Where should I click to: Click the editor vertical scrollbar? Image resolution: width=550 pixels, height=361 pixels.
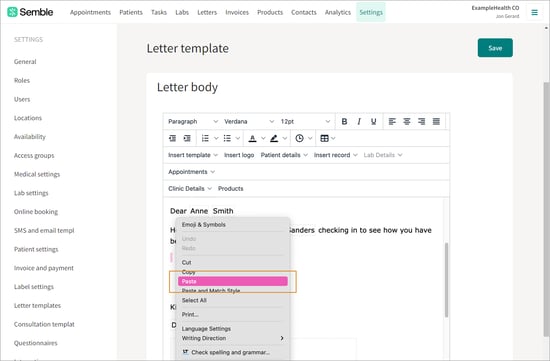pos(447,280)
